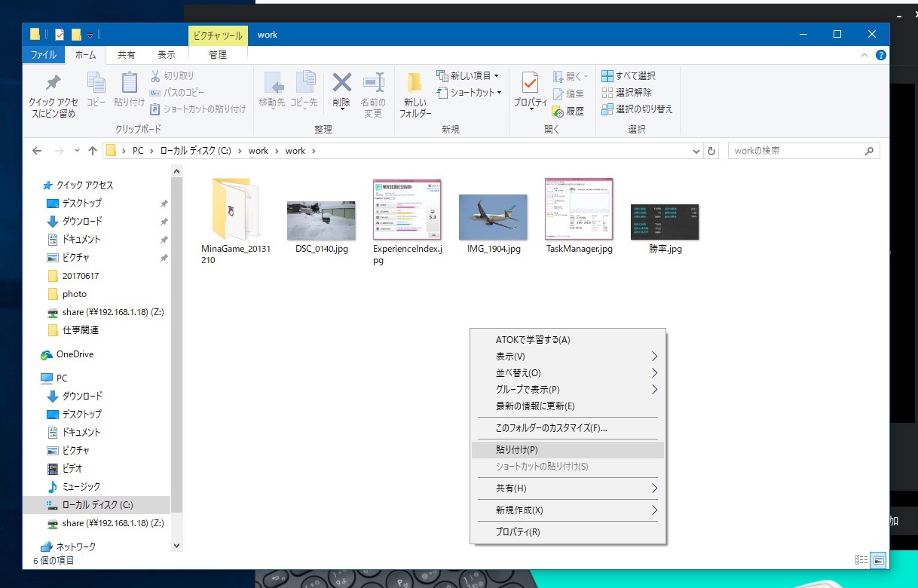This screenshot has height=588, width=918.
Task: Create new folder with 新しいフォルダー icon
Action: [x=415, y=96]
